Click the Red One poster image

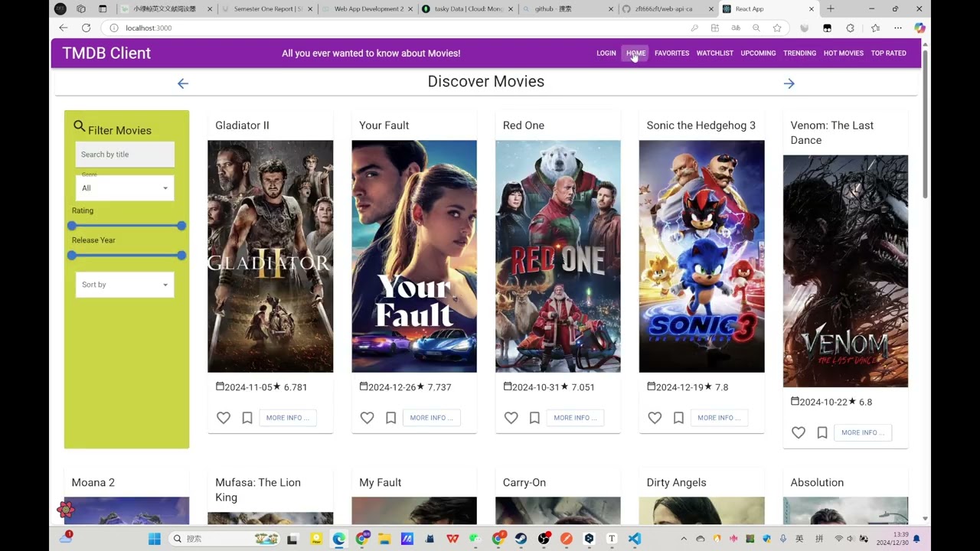tap(558, 256)
